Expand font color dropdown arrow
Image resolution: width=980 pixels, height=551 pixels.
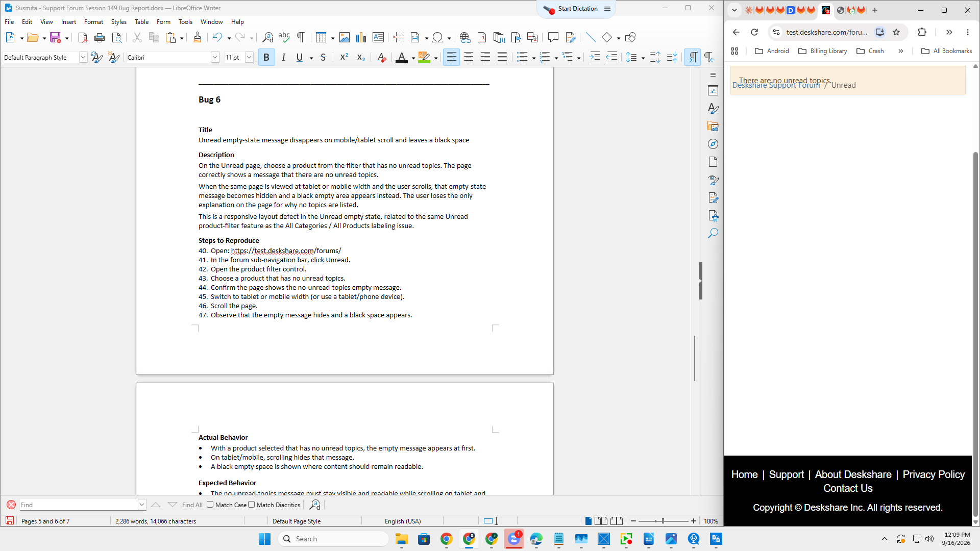click(413, 58)
